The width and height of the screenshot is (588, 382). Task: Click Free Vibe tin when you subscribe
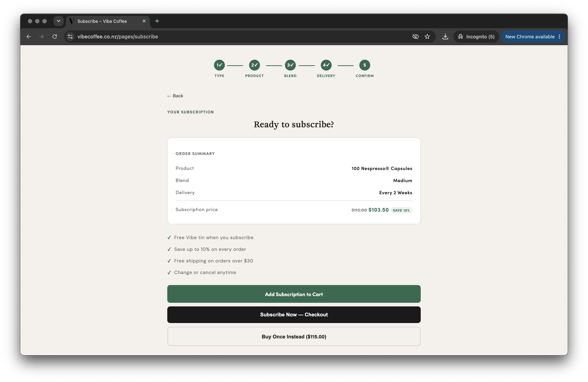214,237
